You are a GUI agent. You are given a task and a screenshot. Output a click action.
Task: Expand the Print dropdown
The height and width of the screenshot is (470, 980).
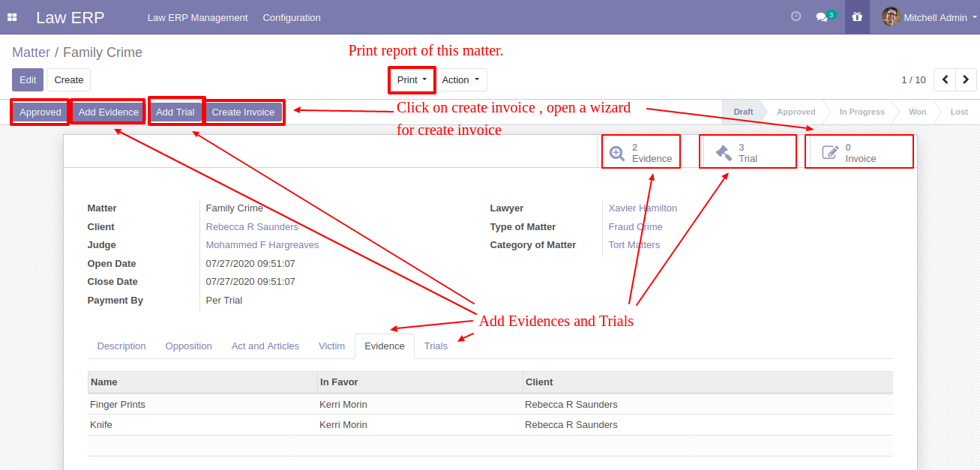pyautogui.click(x=412, y=80)
